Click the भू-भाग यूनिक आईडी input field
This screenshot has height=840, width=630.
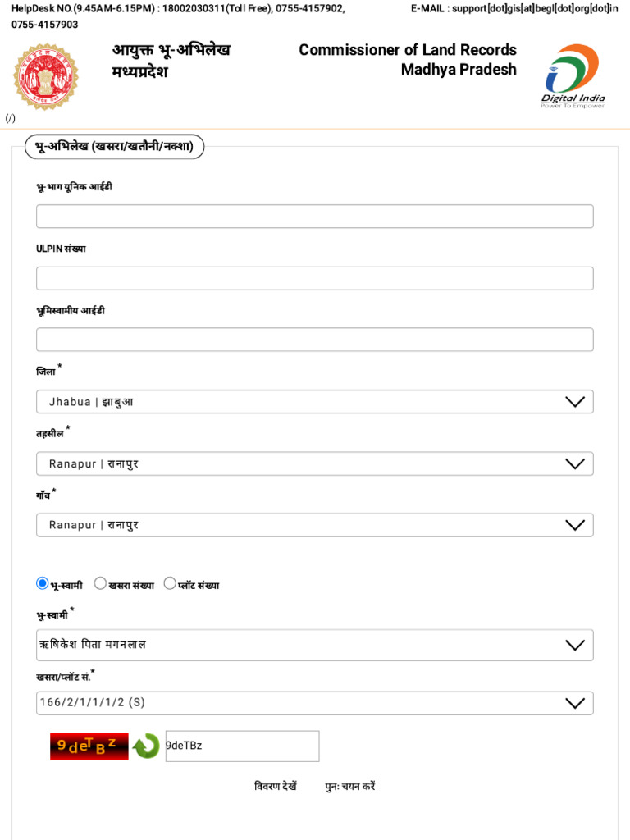pyautogui.click(x=314, y=217)
